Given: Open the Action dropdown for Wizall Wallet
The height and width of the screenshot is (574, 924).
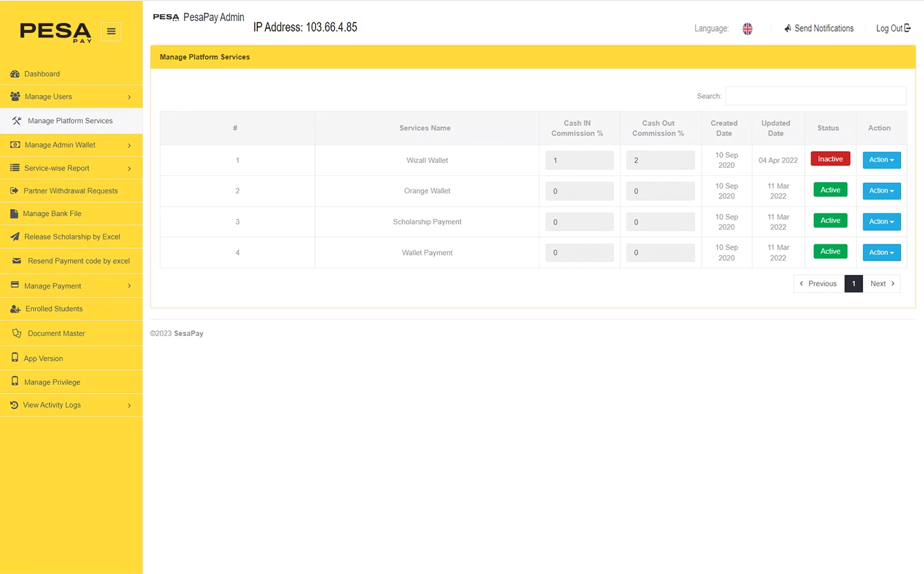Looking at the screenshot, I should (x=881, y=160).
